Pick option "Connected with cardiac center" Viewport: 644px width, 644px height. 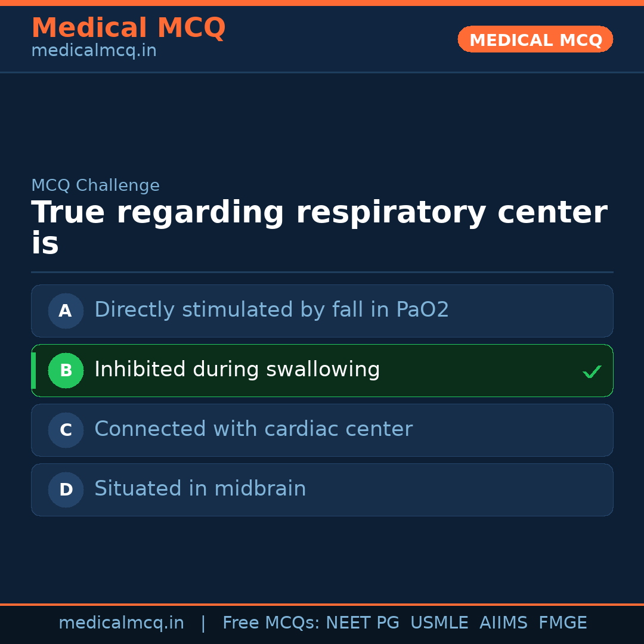tap(253, 429)
